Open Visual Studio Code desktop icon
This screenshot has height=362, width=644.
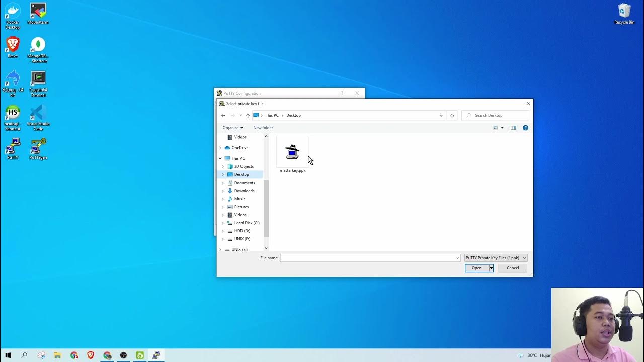tap(38, 118)
